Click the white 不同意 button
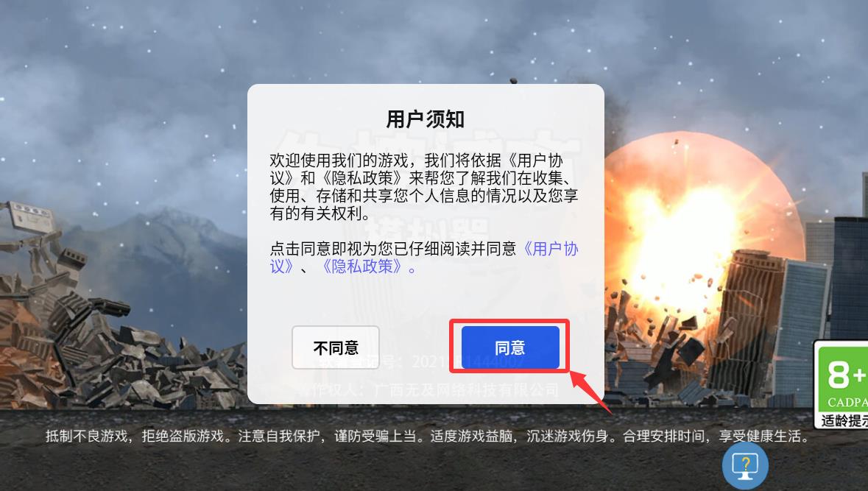This screenshot has height=491, width=868. [336, 347]
